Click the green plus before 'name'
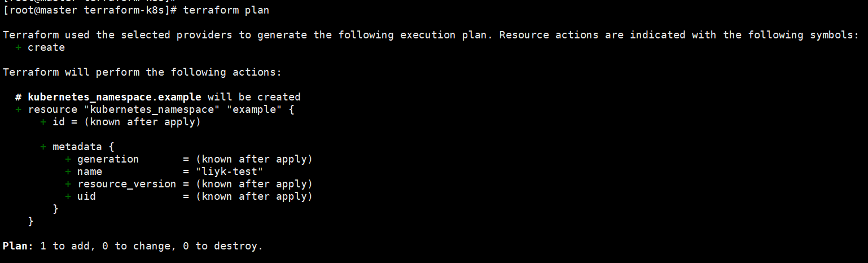868x263 pixels. pyautogui.click(x=68, y=172)
